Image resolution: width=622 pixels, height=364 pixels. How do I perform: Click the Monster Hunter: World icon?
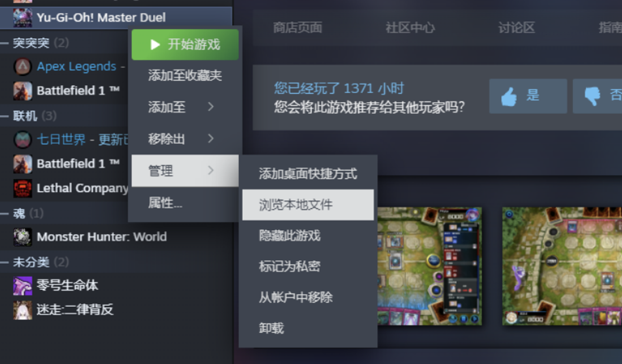[x=22, y=237]
